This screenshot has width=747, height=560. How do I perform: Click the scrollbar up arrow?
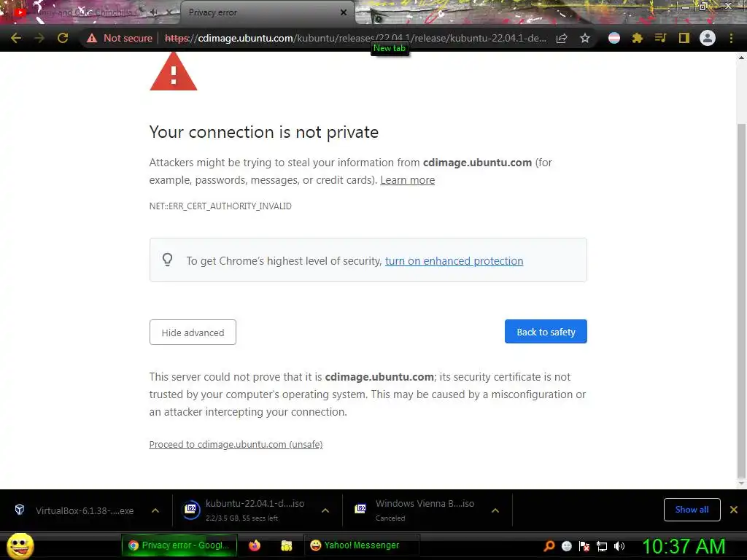click(x=741, y=58)
